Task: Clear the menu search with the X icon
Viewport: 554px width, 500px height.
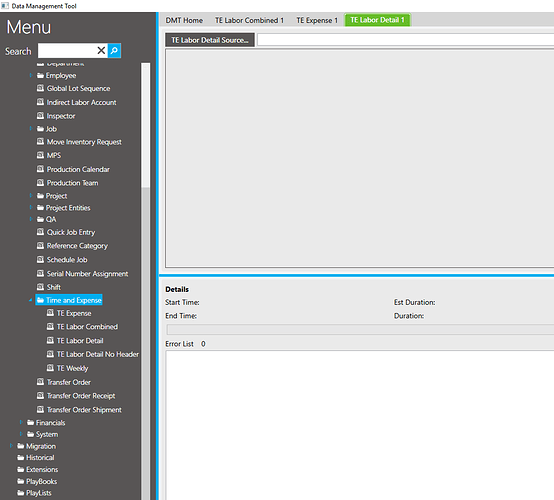Action: [x=101, y=51]
